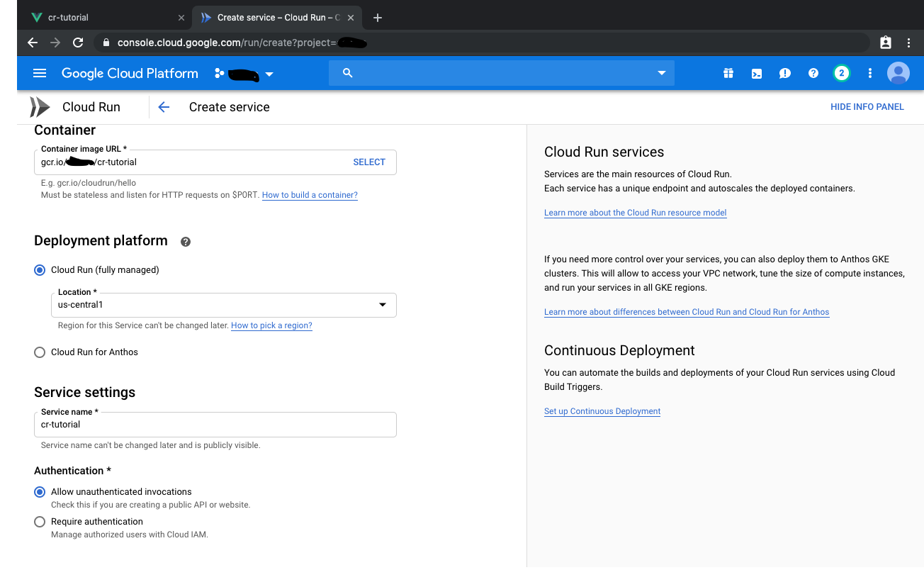Click the lock site info icon
924x587 pixels.
tap(106, 43)
